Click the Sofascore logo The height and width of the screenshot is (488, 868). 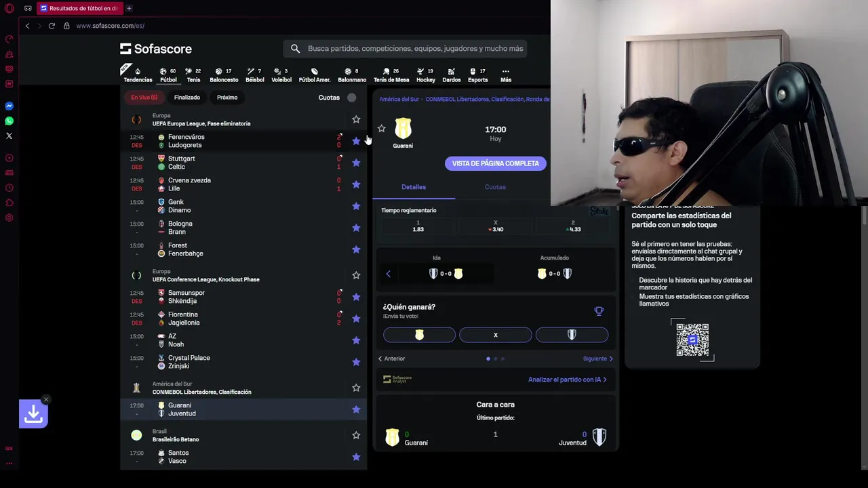coord(156,49)
